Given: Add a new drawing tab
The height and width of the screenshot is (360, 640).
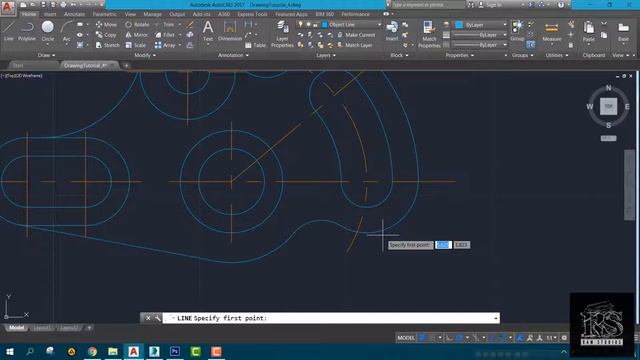Looking at the screenshot, I should tap(127, 65).
